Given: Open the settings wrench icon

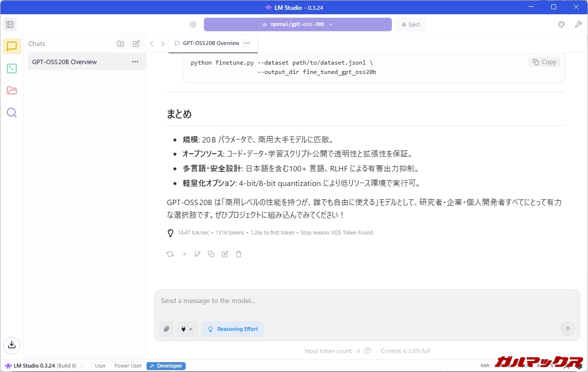Looking at the screenshot, I should point(578,24).
